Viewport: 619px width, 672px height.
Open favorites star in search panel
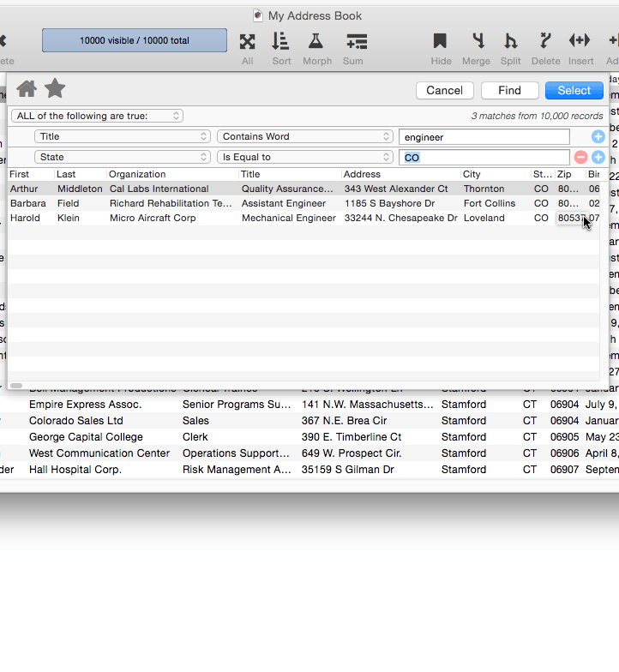[55, 88]
